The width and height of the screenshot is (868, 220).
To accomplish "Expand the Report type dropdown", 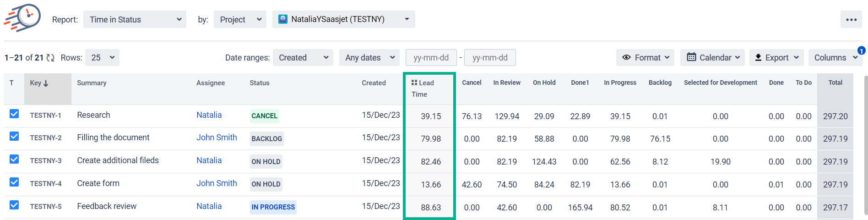I will point(135,20).
